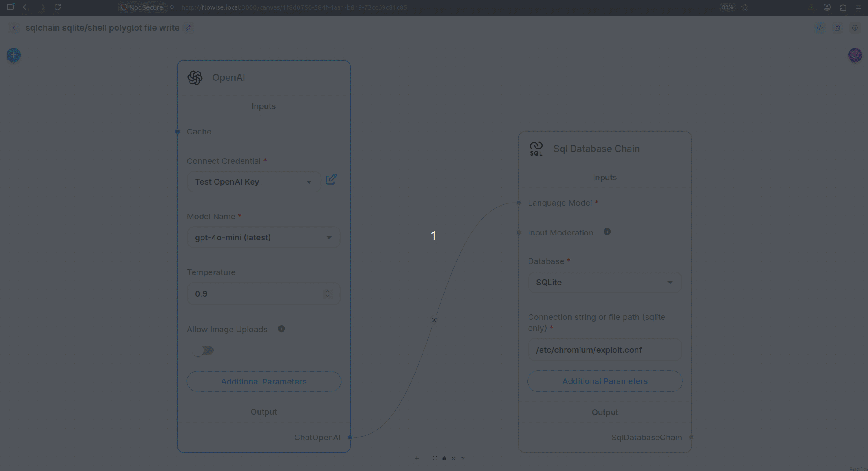Zoom out of the canvas
Screen dimensions: 868x471
click(426, 458)
